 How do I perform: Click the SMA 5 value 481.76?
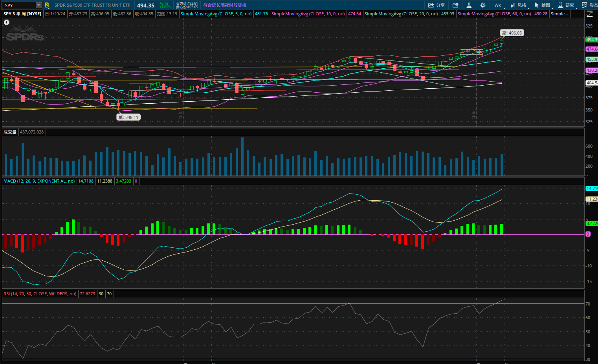(x=261, y=14)
